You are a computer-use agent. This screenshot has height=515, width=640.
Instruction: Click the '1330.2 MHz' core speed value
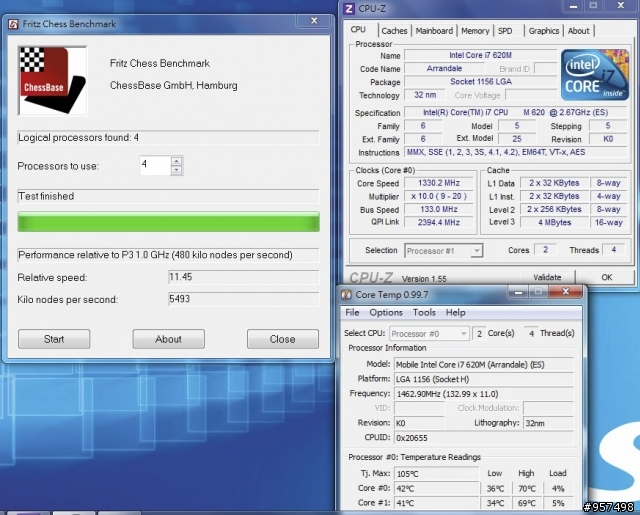(439, 183)
